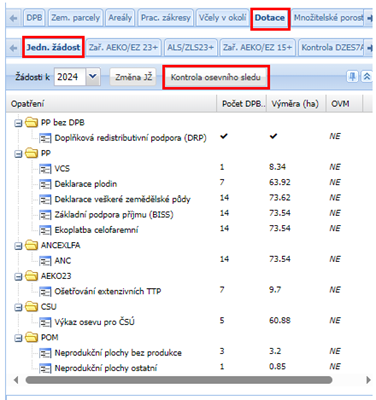Viewport: 376px width, 400px height.
Task: Click icon beside Výkaz osevu pro ČSÚ
Action: point(45,322)
